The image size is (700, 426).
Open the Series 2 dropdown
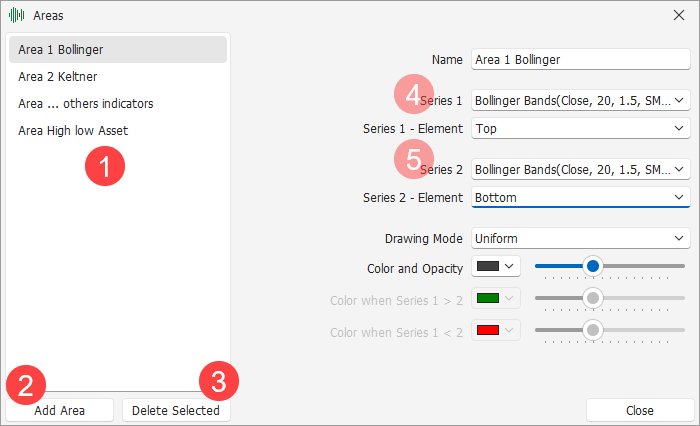[581, 169]
